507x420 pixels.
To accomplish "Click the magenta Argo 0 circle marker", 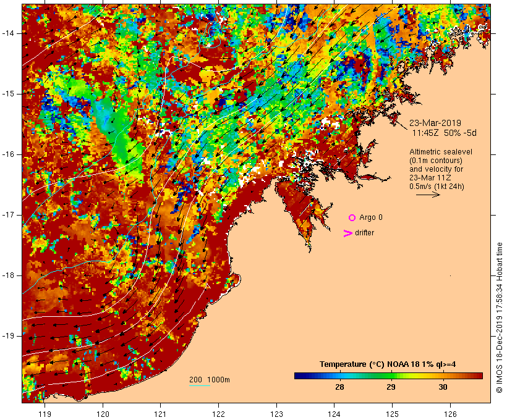I will point(352,218).
